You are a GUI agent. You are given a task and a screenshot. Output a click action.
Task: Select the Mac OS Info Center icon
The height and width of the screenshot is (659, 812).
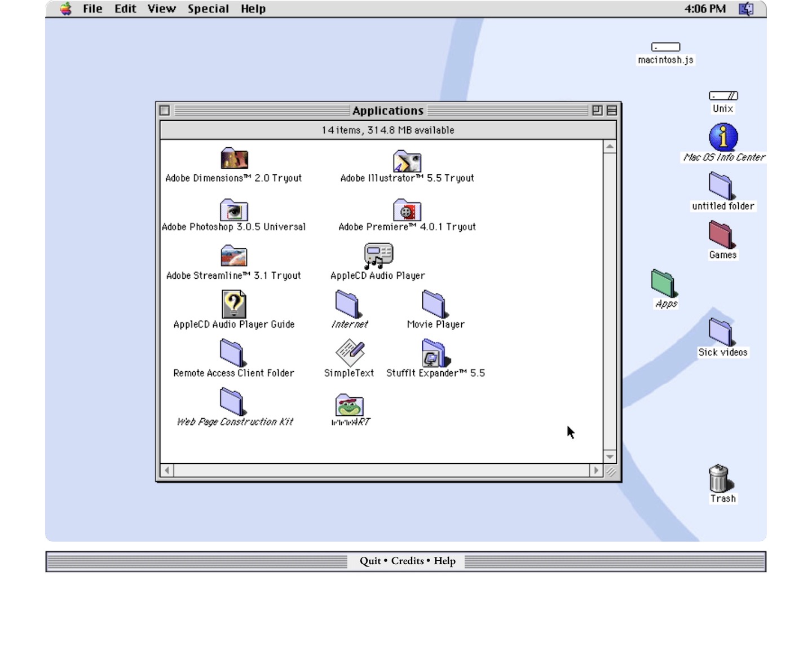tap(723, 137)
